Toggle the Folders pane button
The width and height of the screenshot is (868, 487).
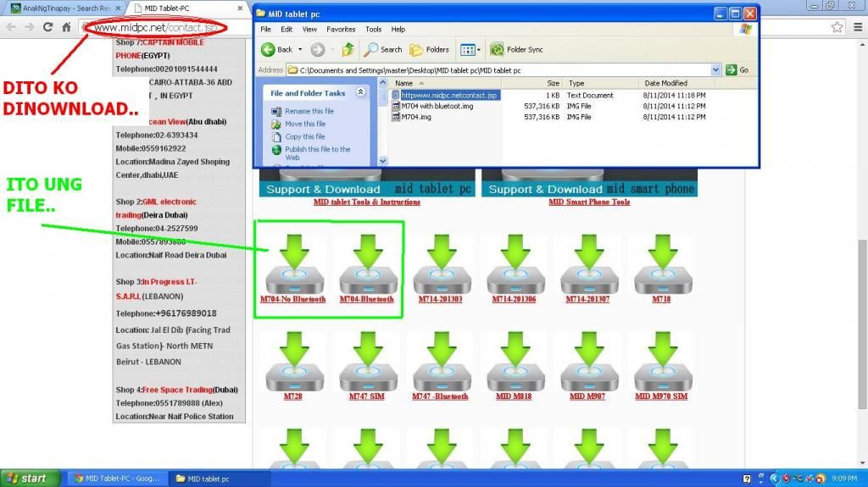coord(430,49)
